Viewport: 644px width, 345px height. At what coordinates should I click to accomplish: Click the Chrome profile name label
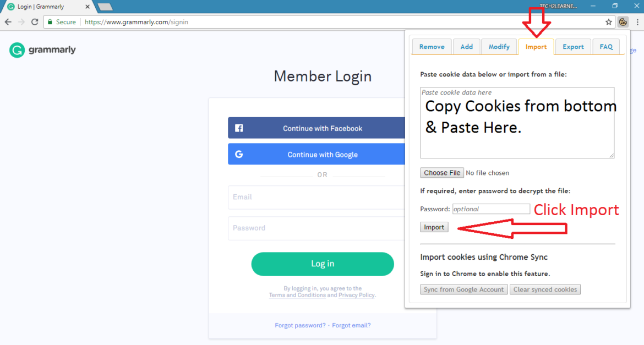pyautogui.click(x=558, y=6)
